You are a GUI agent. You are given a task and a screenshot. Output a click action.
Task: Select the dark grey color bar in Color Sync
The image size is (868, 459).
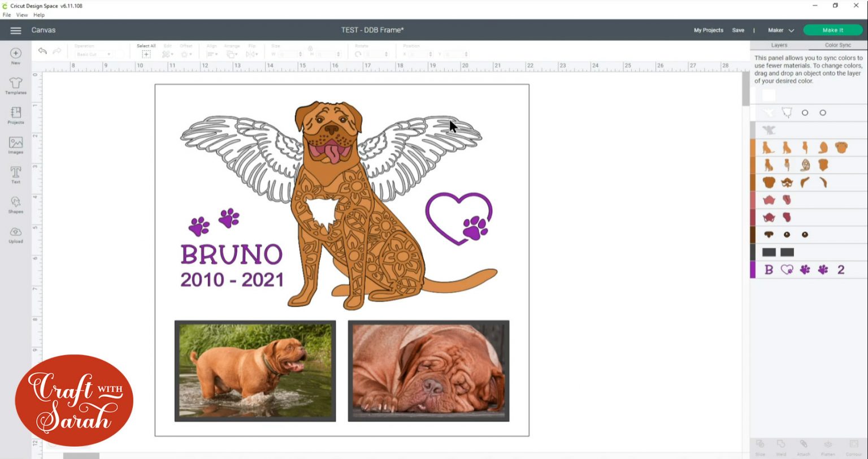[x=753, y=252]
